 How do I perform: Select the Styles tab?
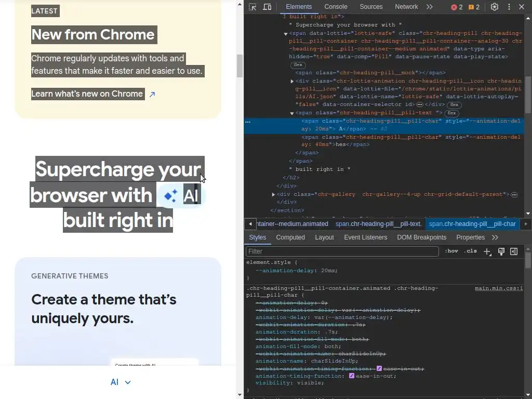(x=258, y=237)
